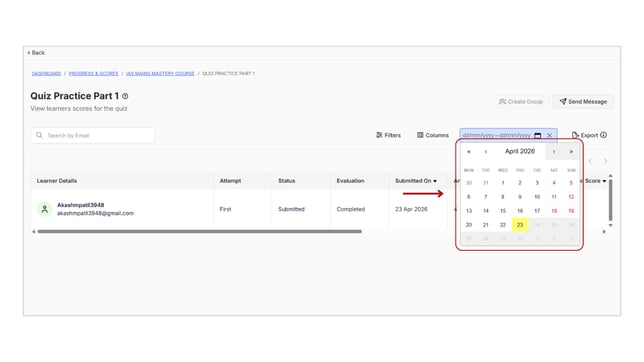Screen dimensions: 644x362
Task: Select April 20 in the calendar
Action: pos(469,225)
